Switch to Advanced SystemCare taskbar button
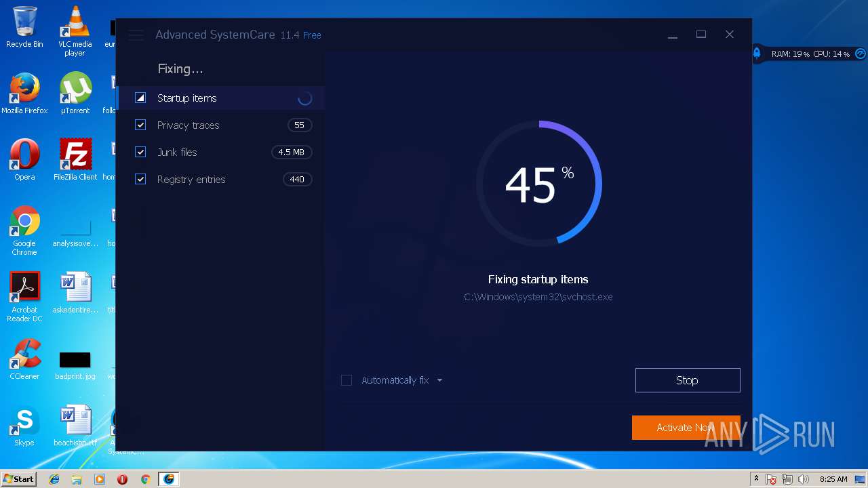868x488 pixels. 168,479
